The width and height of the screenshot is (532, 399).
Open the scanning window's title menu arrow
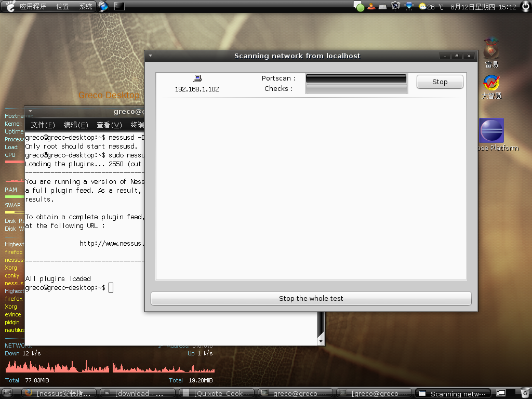click(x=150, y=56)
